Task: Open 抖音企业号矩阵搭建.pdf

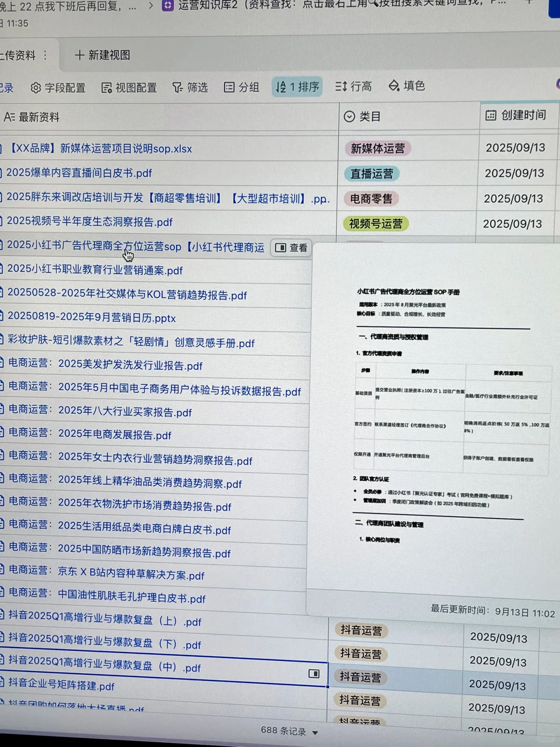Action: coord(61,684)
